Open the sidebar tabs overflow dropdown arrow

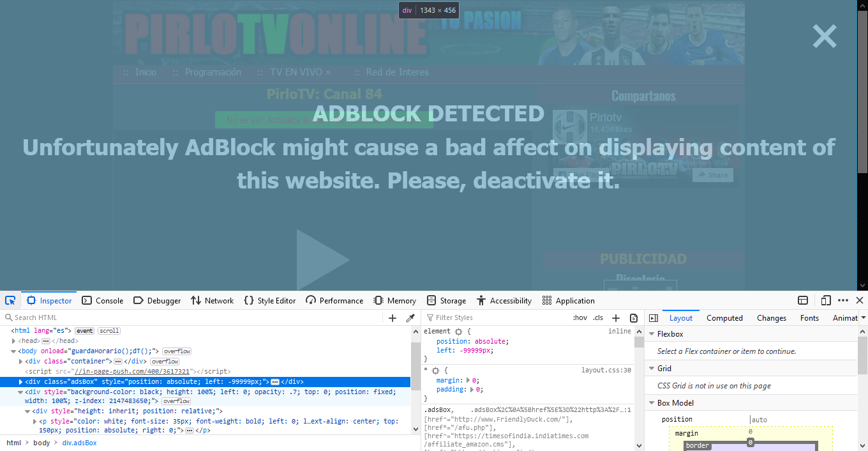click(863, 317)
